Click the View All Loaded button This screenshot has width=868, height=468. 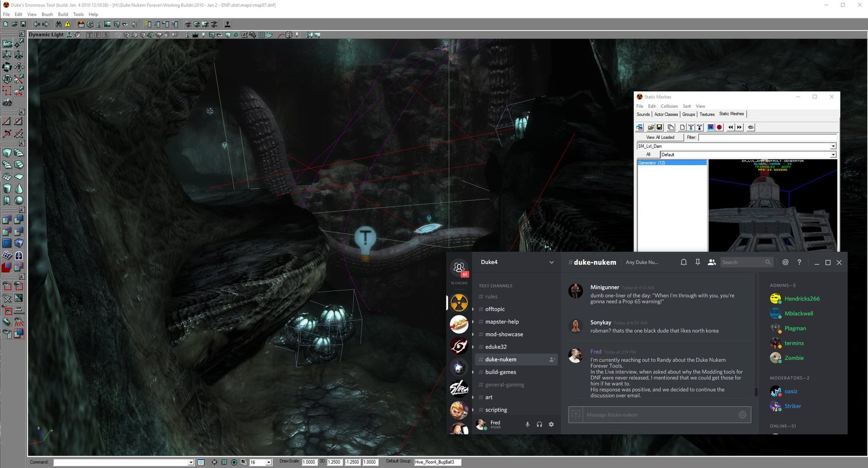click(x=660, y=137)
